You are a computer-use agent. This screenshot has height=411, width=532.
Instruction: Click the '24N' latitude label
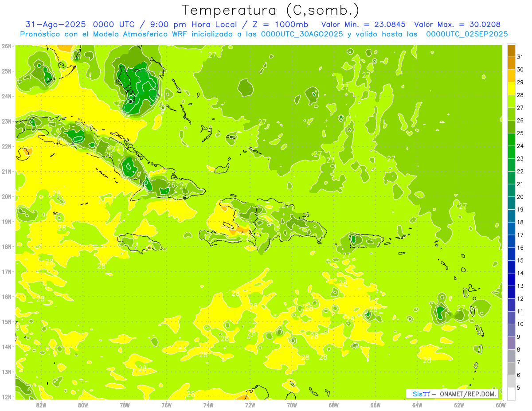click(x=7, y=96)
